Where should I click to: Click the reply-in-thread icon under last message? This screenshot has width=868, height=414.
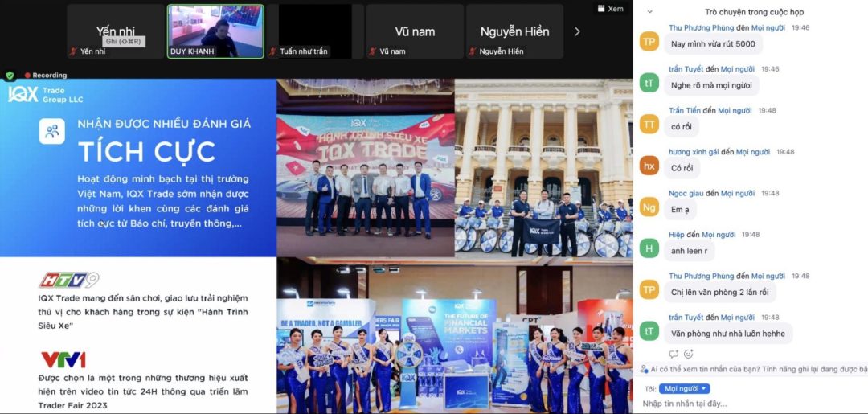click(x=674, y=354)
